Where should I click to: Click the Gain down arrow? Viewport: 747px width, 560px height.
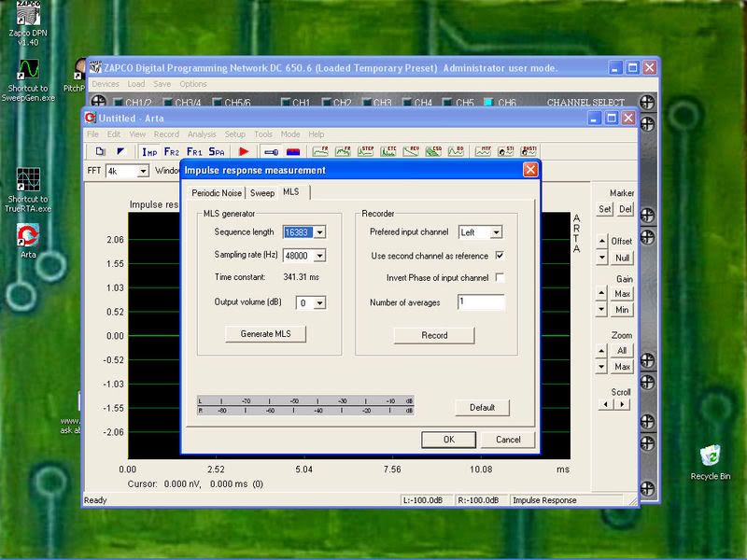[601, 310]
